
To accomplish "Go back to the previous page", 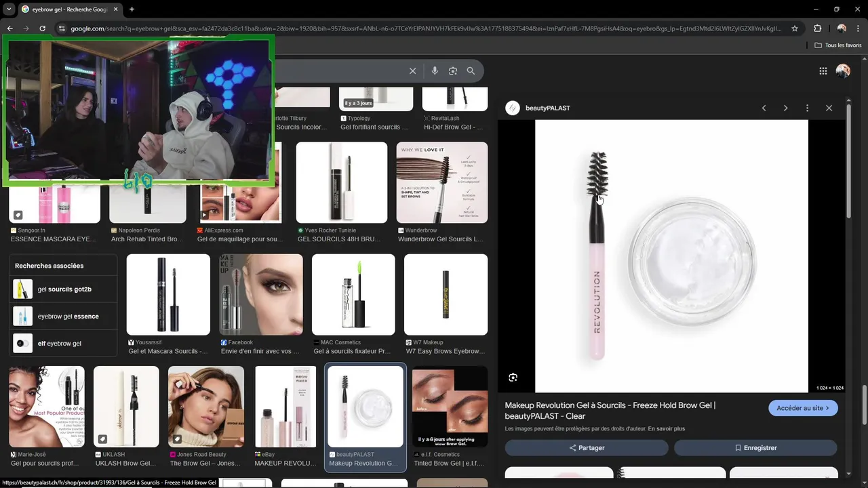I will pos(9,28).
